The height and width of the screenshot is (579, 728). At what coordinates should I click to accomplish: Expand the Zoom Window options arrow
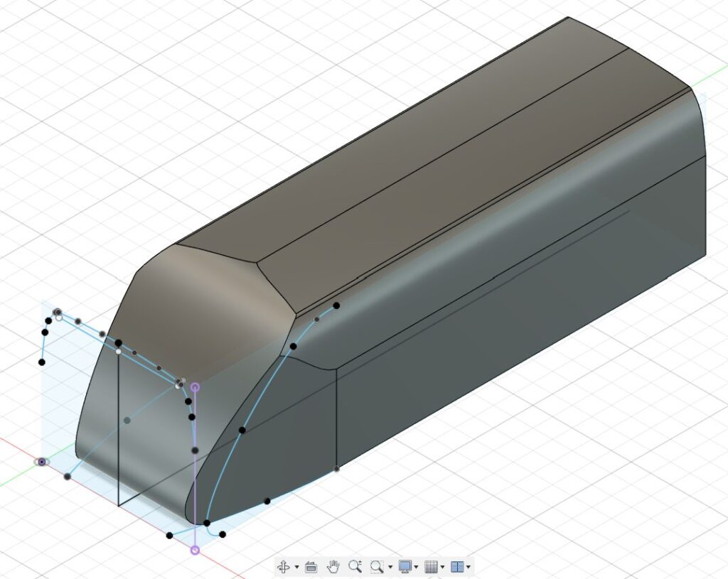coord(390,567)
